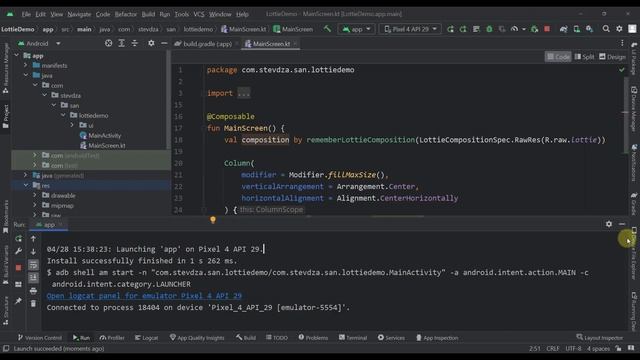This screenshot has height=360, width=640.
Task: Open the SDK Manager toolbar icon
Action: [589, 29]
